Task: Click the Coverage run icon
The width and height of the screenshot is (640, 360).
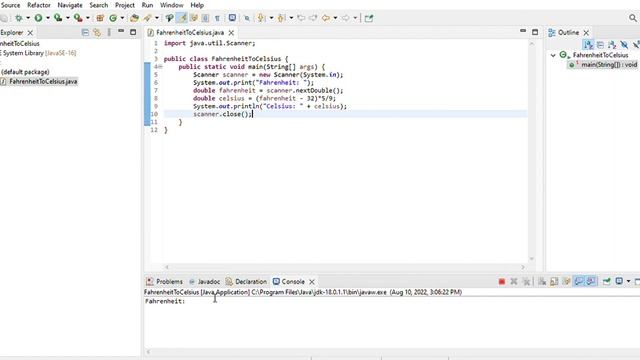Action: click(x=58, y=18)
